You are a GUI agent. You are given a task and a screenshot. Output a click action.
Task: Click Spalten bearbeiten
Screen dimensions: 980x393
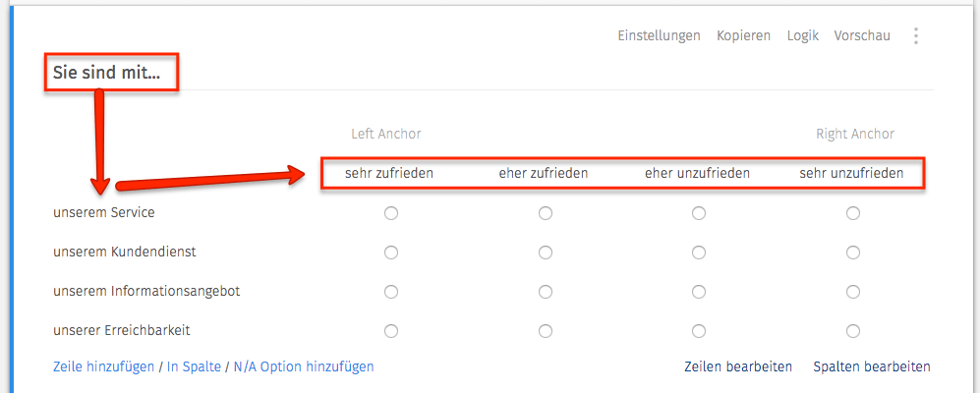click(x=872, y=366)
